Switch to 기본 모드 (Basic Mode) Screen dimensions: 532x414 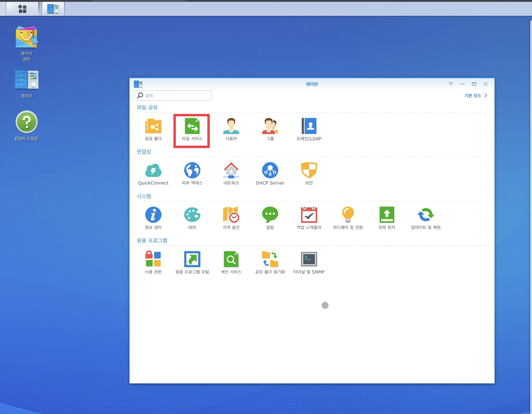476,95
